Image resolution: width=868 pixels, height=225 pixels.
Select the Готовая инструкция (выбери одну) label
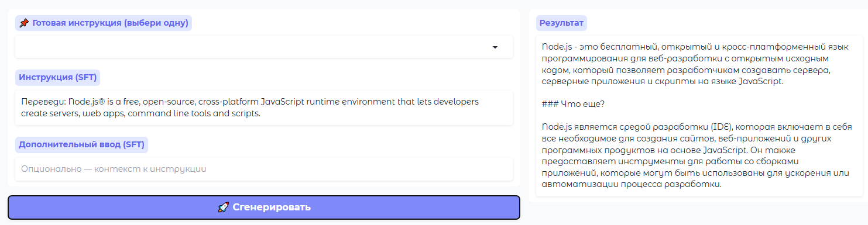coord(104,23)
